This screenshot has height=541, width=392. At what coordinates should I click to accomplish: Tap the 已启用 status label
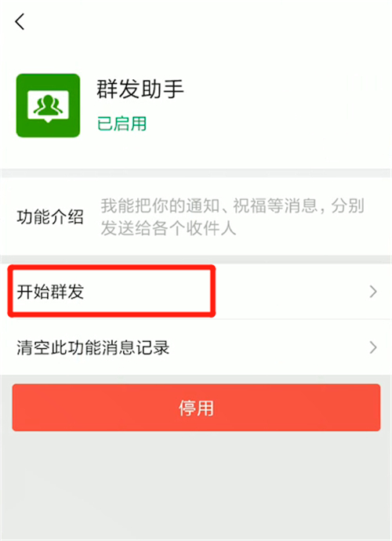(x=122, y=124)
